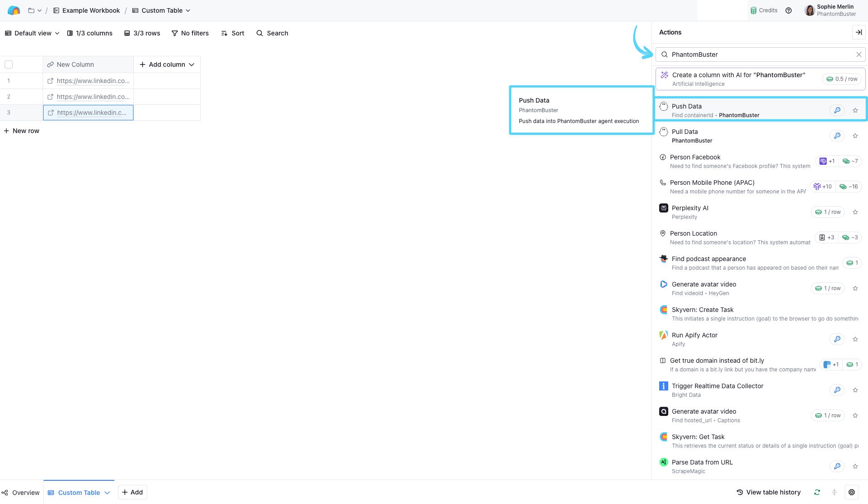The width and height of the screenshot is (868, 504).
Task: Add a new table tab
Action: pos(132,492)
